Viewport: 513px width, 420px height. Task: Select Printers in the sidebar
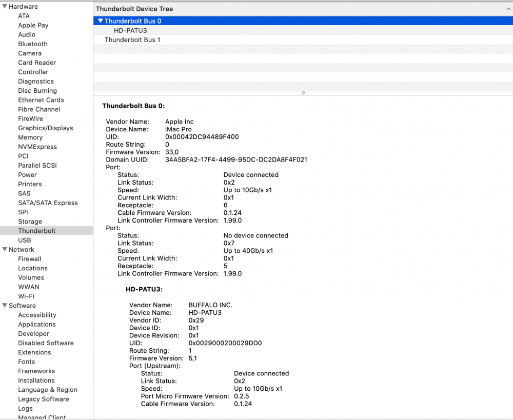pos(30,184)
